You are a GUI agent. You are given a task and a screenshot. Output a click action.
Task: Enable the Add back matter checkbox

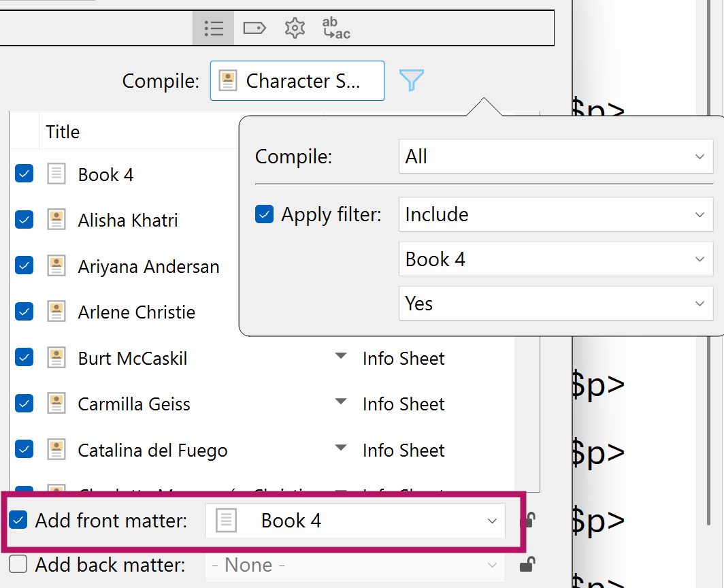(18, 564)
